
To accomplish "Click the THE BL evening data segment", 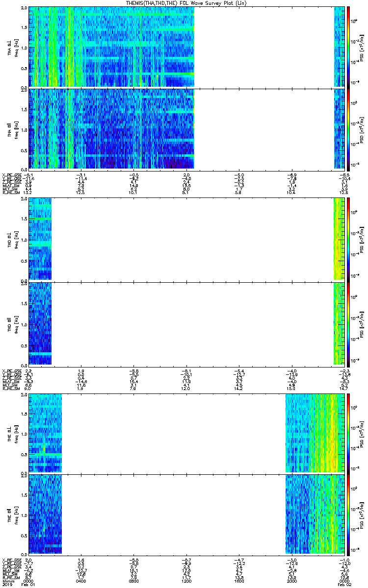I will [x=315, y=433].
